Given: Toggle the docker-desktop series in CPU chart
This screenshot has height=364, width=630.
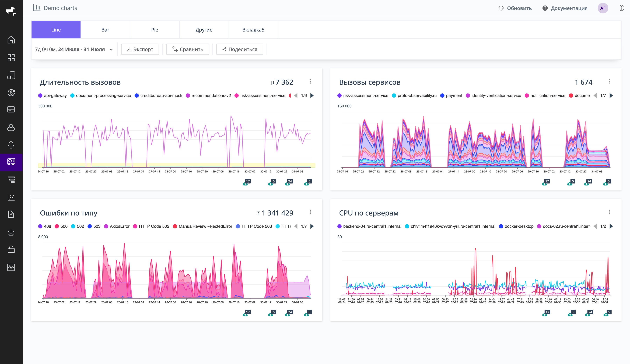Looking at the screenshot, I should click(516, 226).
